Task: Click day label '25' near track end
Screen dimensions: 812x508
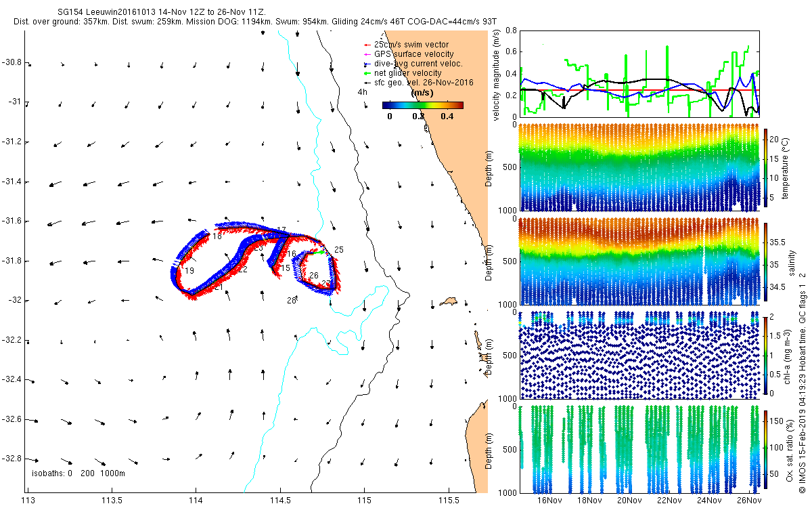Action: (x=338, y=250)
